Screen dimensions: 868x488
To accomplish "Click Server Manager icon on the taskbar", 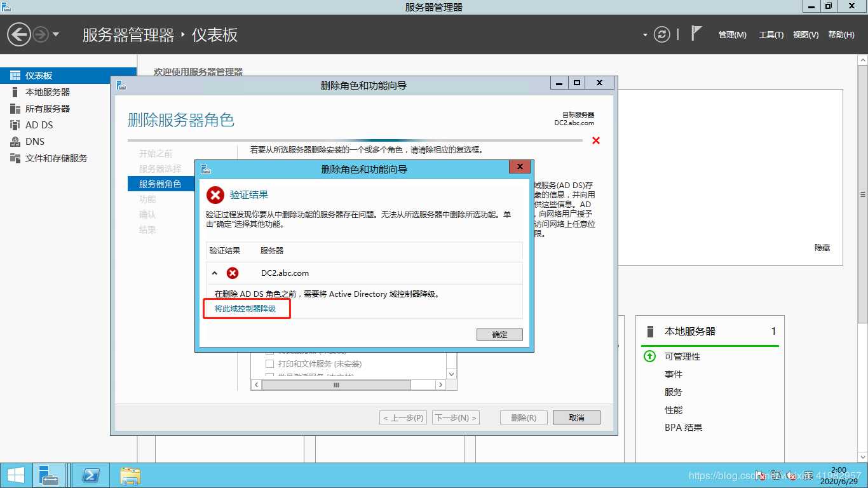I will [48, 475].
